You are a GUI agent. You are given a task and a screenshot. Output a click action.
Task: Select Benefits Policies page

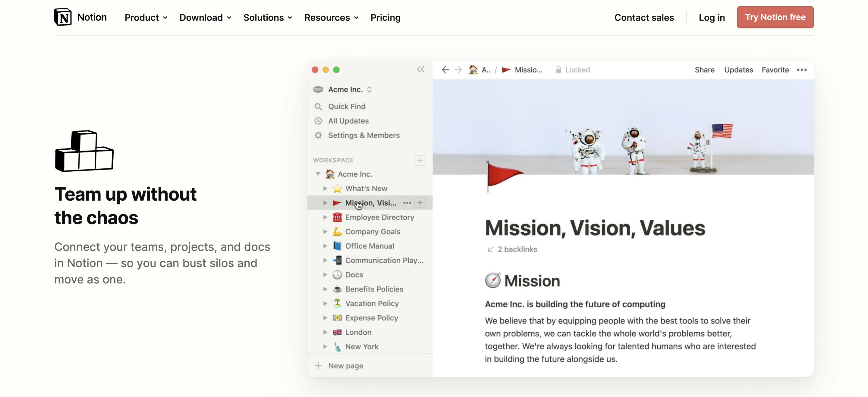click(x=374, y=289)
